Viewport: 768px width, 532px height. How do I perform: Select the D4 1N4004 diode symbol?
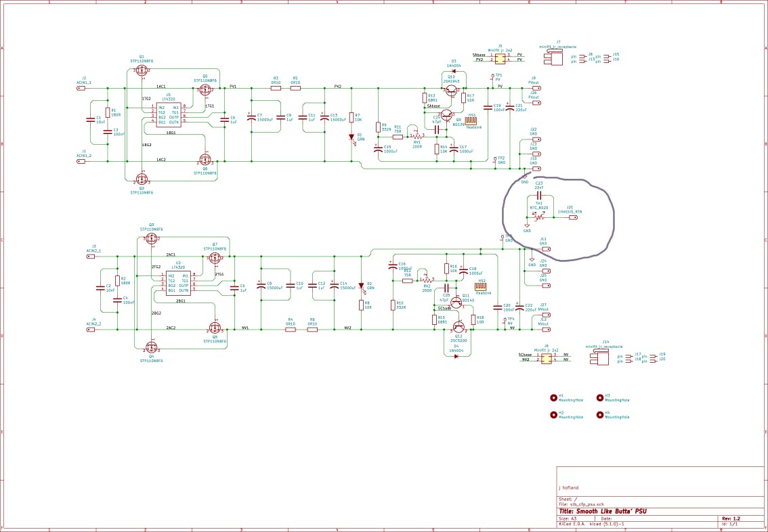pyautogui.click(x=456, y=356)
